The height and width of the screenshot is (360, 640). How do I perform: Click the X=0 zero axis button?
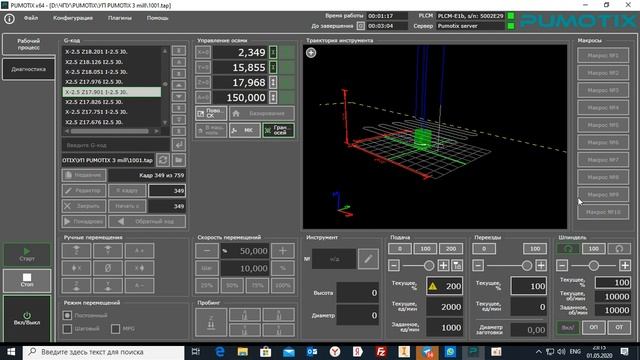203,52
